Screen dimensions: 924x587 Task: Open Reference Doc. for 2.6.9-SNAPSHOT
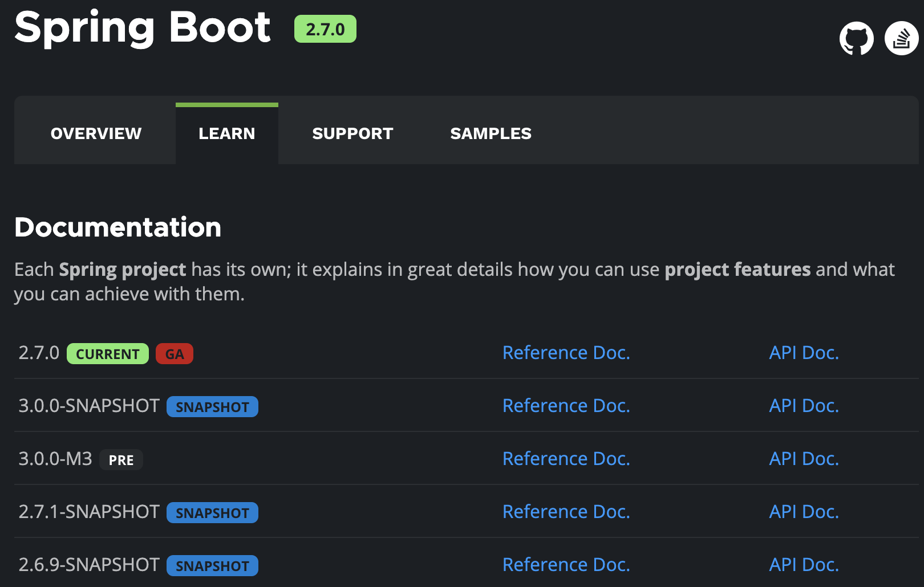(566, 565)
